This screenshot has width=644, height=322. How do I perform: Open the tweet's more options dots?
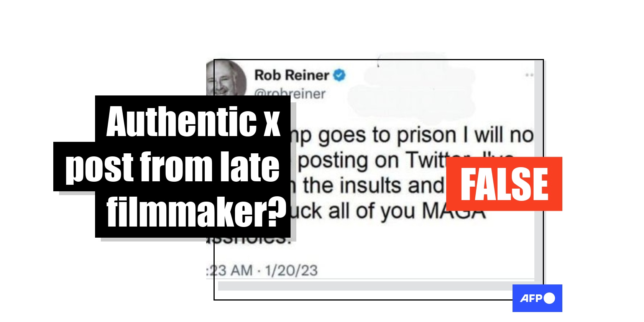(529, 75)
